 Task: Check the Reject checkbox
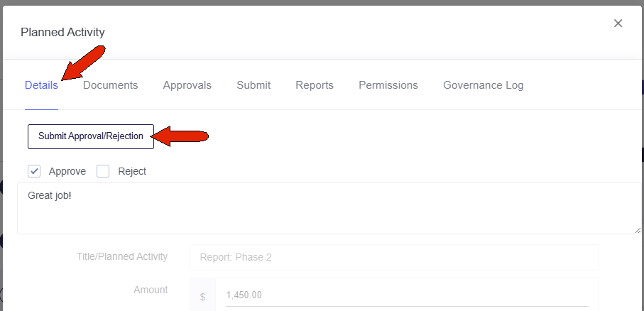coord(103,171)
